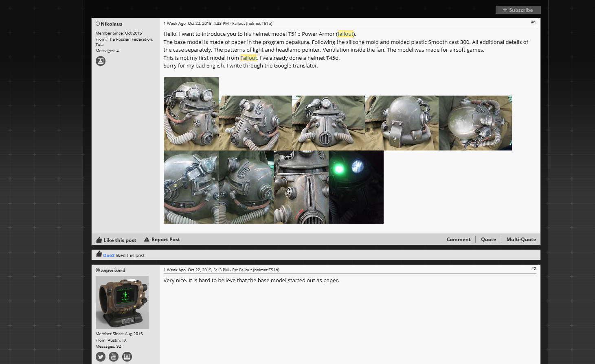The width and height of the screenshot is (595, 364).
Task: Click reply title 'Re: Fallout (helmet T51b)'
Action: click(x=256, y=270)
